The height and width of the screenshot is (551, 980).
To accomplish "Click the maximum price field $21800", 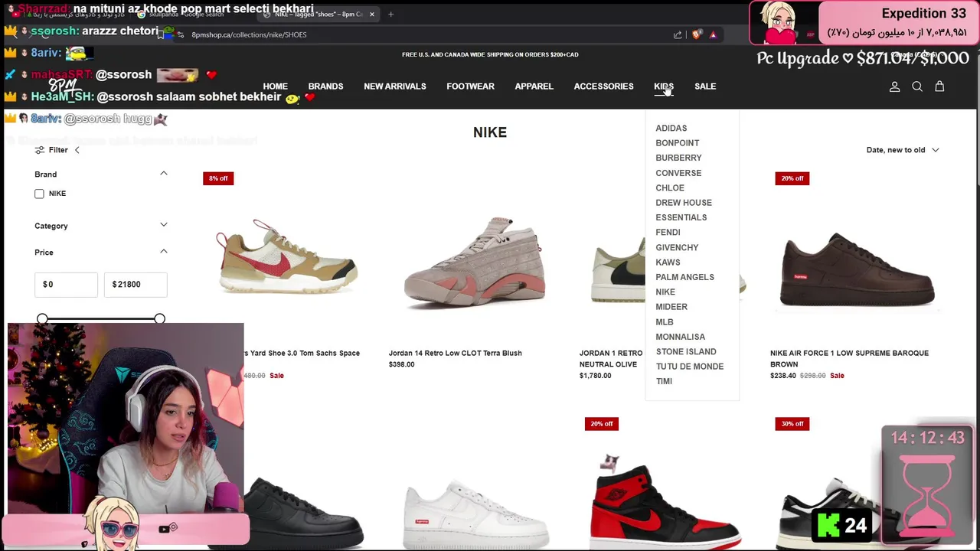I will tap(136, 285).
